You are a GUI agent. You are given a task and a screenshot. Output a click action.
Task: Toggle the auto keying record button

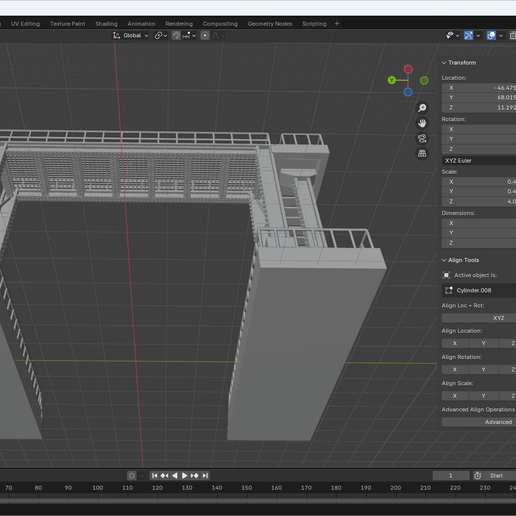coord(132,476)
